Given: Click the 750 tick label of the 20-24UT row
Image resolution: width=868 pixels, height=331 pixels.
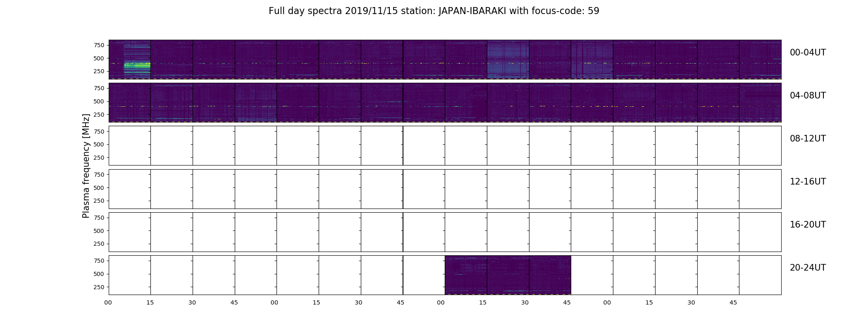Looking at the screenshot, I should pyautogui.click(x=99, y=261).
